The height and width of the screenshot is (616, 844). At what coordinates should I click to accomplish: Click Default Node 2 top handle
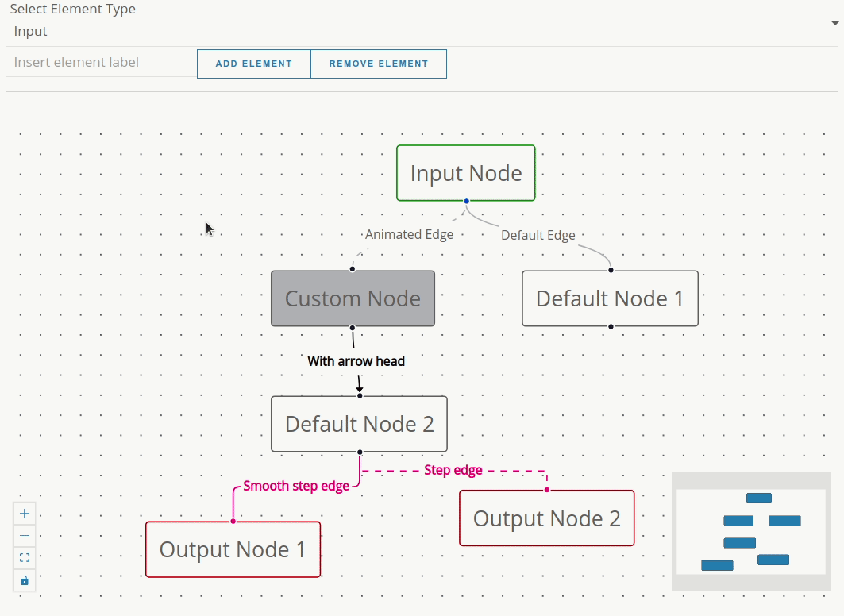coord(360,396)
